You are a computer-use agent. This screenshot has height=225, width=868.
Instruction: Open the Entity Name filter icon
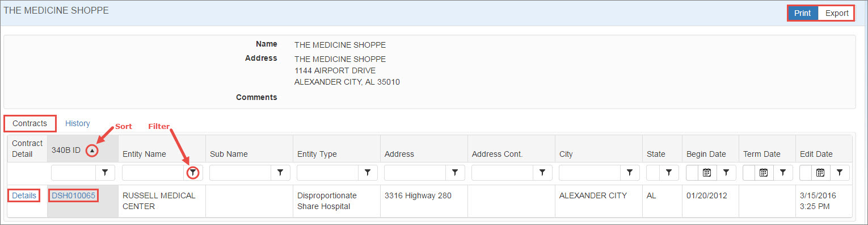pos(193,172)
